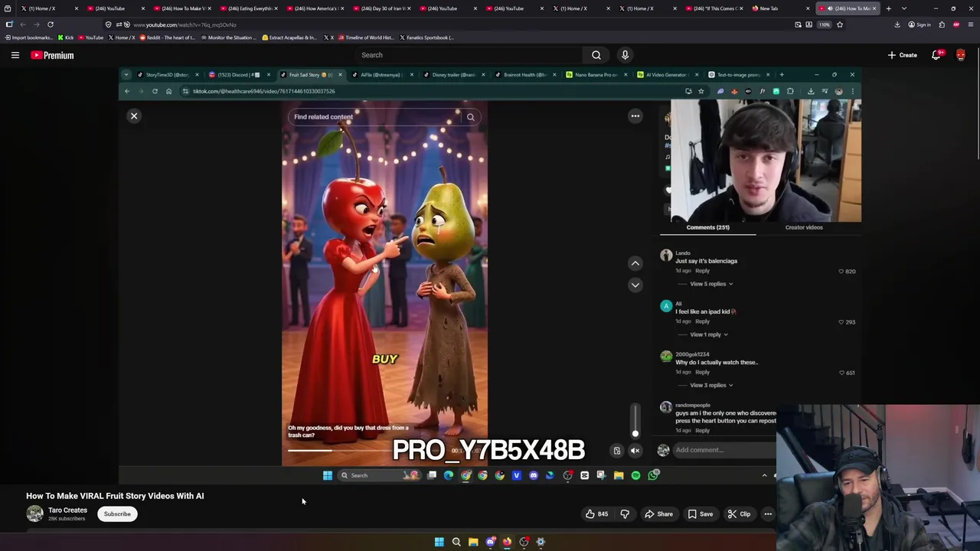Close the TikTok video viewer with X
980x551 pixels.
pos(134,116)
